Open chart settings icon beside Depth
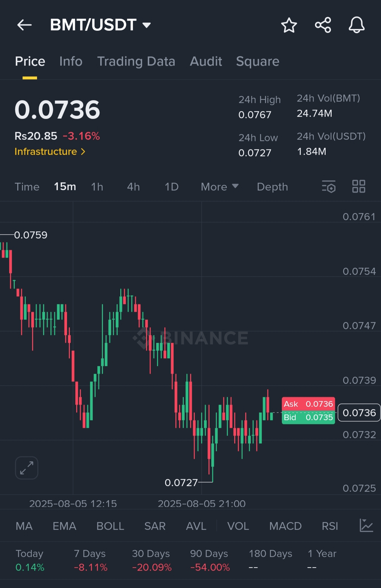 [329, 187]
